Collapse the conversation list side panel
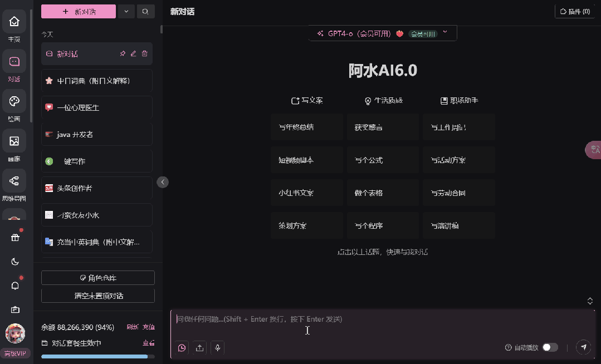 pos(163,181)
